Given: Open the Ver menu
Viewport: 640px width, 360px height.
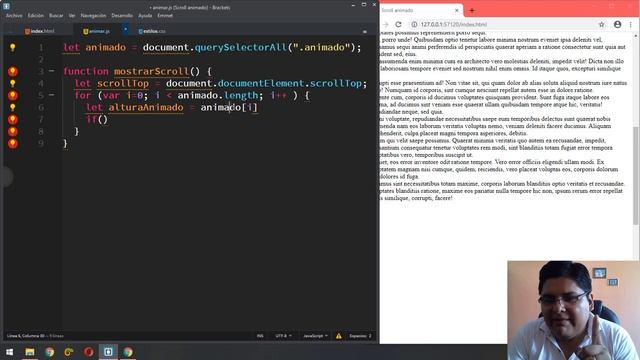Looking at the screenshot, I should click(72, 16).
